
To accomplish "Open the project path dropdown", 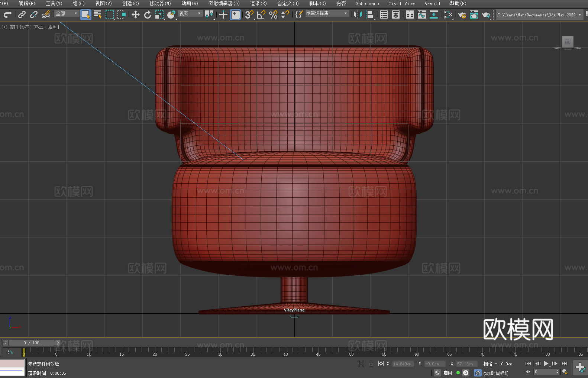I will pos(539,15).
